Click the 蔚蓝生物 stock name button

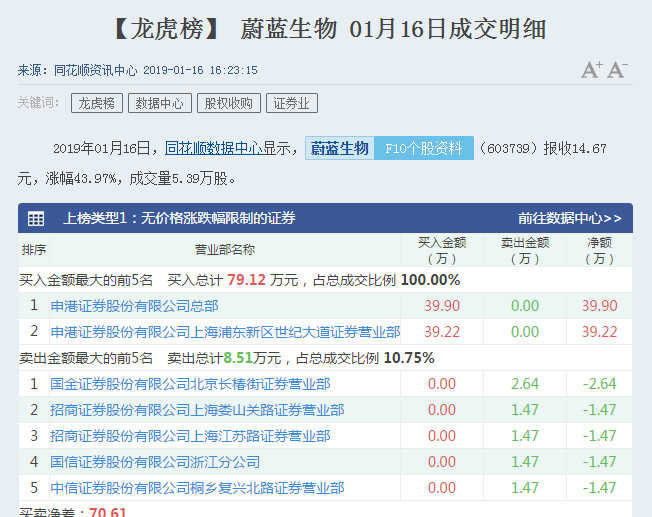[x=339, y=148]
